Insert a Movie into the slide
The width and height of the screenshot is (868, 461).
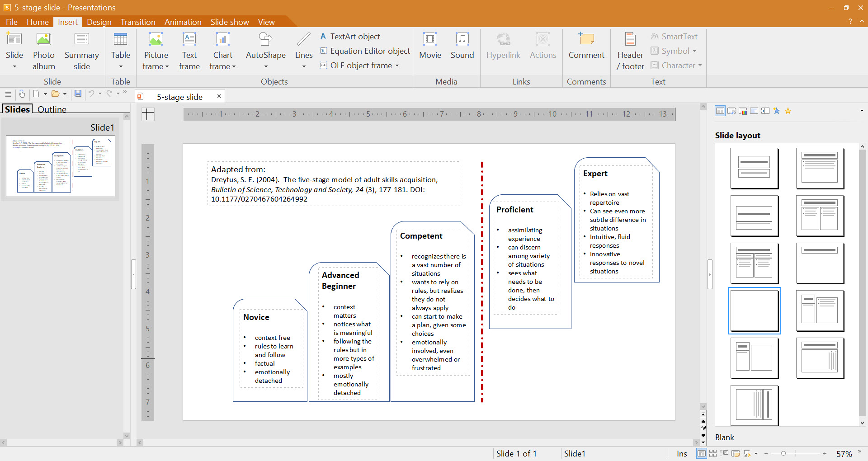(430, 46)
